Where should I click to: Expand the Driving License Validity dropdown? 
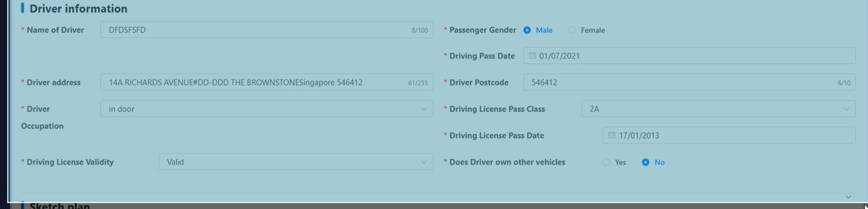click(x=296, y=162)
